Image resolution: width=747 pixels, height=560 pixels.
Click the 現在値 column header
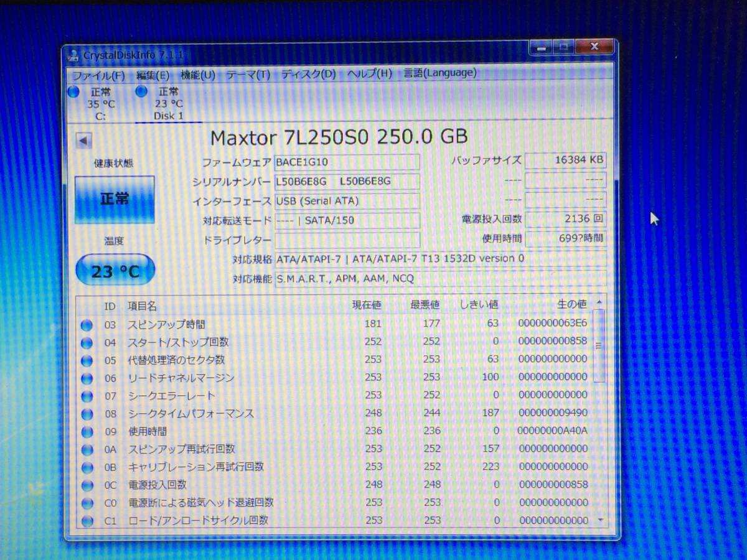pyautogui.click(x=367, y=305)
